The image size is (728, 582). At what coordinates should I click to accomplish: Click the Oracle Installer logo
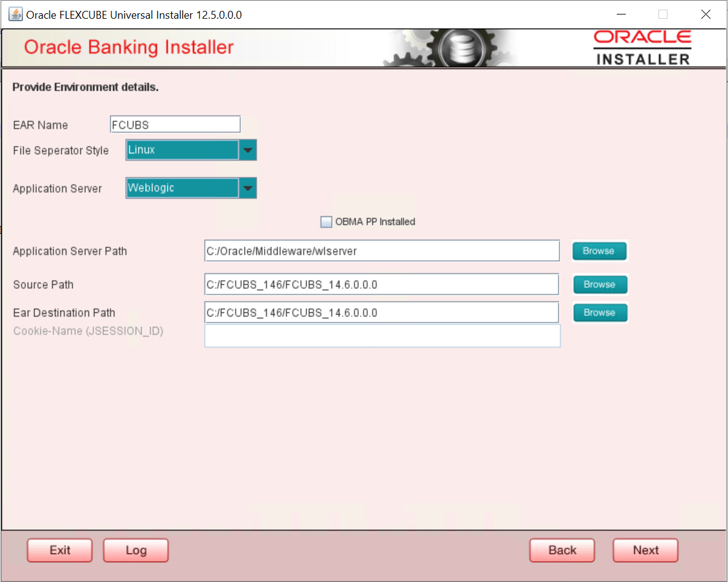(642, 48)
